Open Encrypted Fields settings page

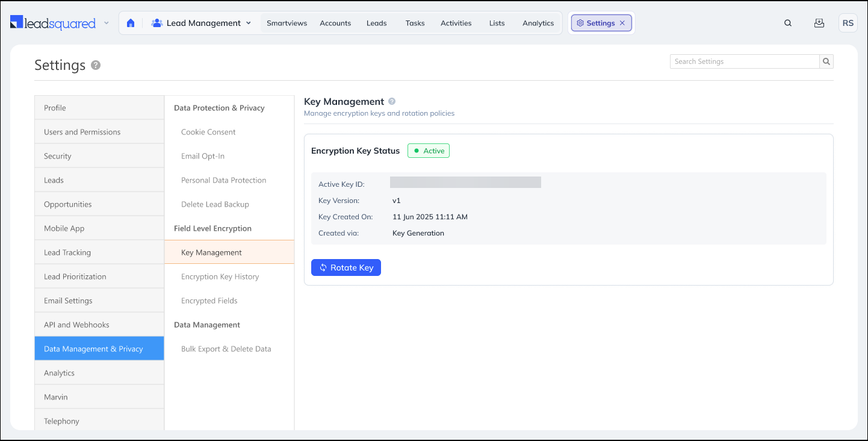[209, 301]
